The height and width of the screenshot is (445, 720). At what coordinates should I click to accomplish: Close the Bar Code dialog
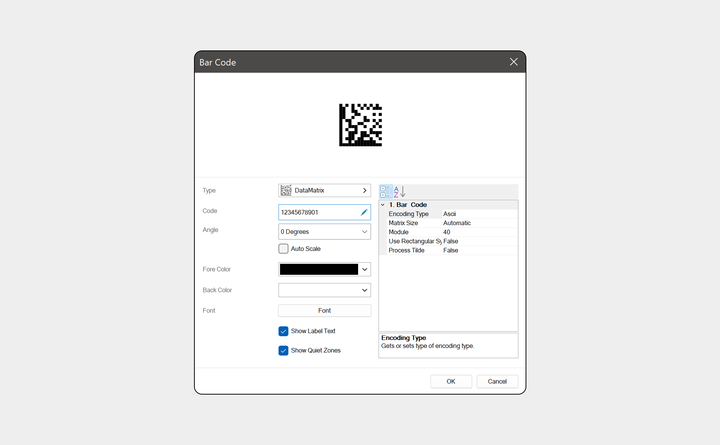pos(513,62)
